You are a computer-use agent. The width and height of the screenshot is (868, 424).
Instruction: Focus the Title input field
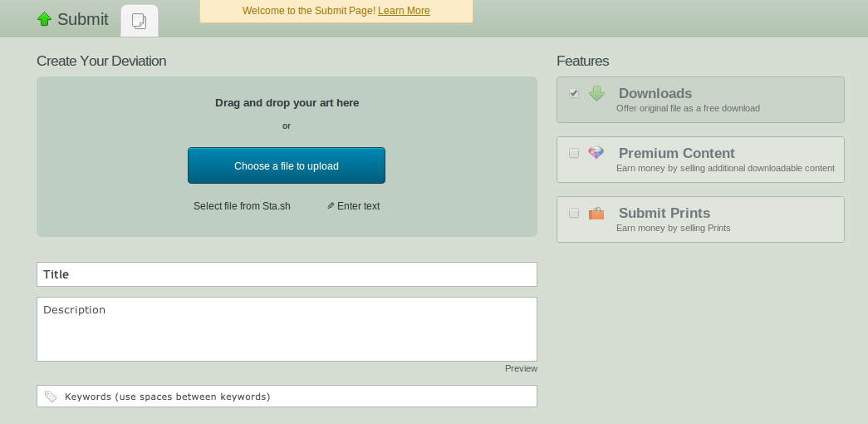(x=287, y=274)
